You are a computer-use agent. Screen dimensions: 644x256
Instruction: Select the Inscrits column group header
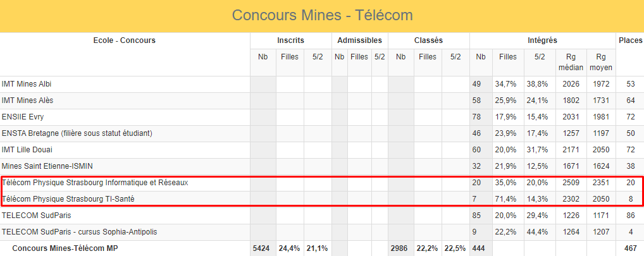pyautogui.click(x=290, y=40)
